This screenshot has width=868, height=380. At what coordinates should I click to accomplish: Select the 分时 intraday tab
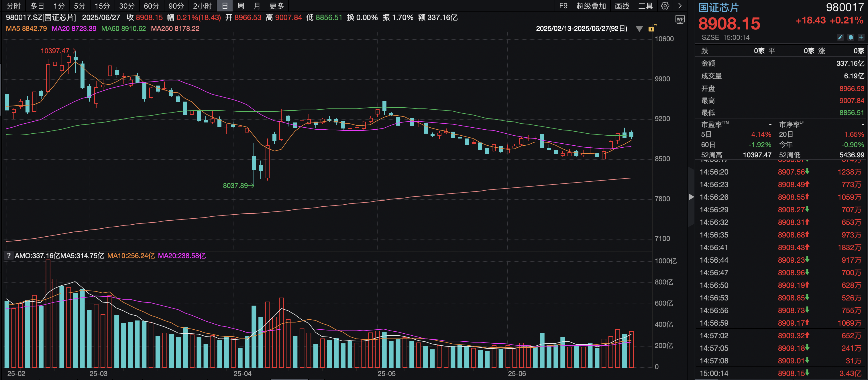coord(14,6)
